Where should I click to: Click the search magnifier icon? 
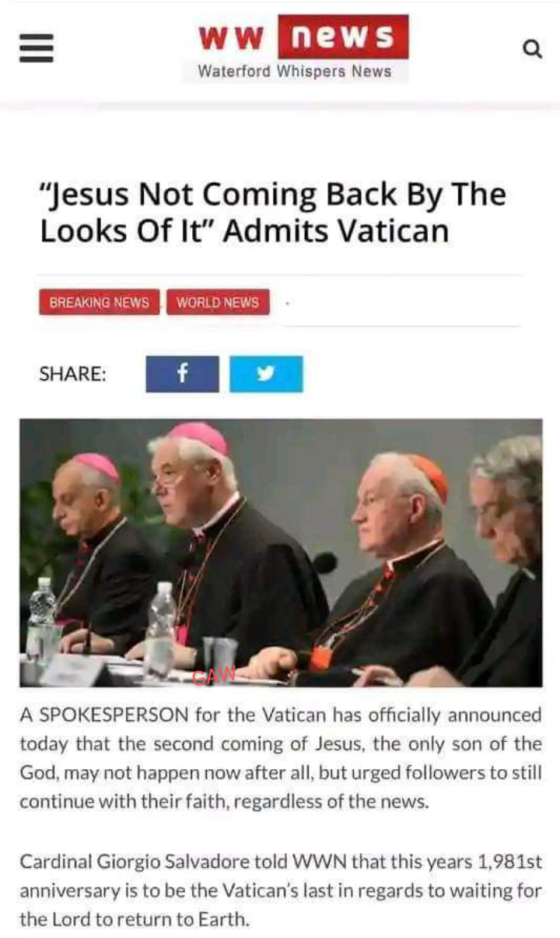point(532,49)
